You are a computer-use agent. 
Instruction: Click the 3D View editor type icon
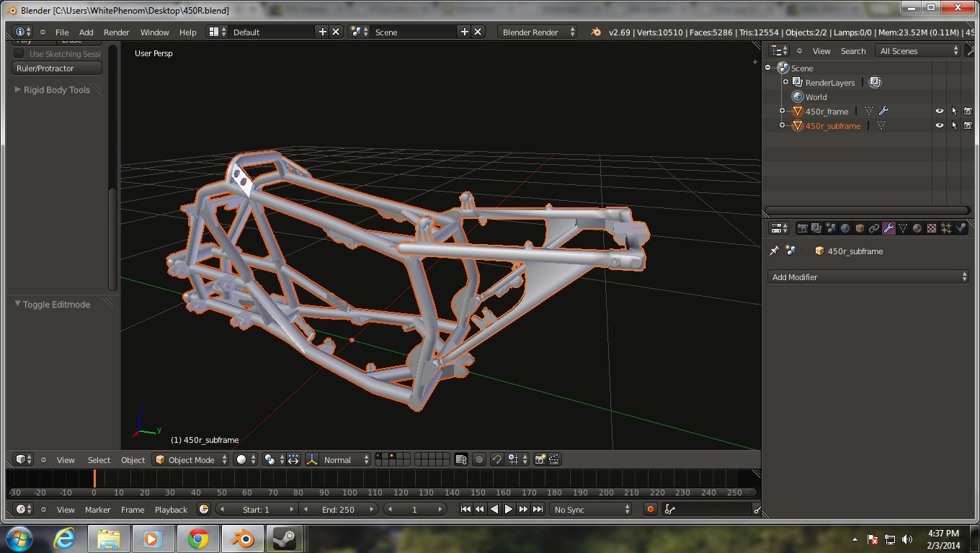tap(24, 459)
